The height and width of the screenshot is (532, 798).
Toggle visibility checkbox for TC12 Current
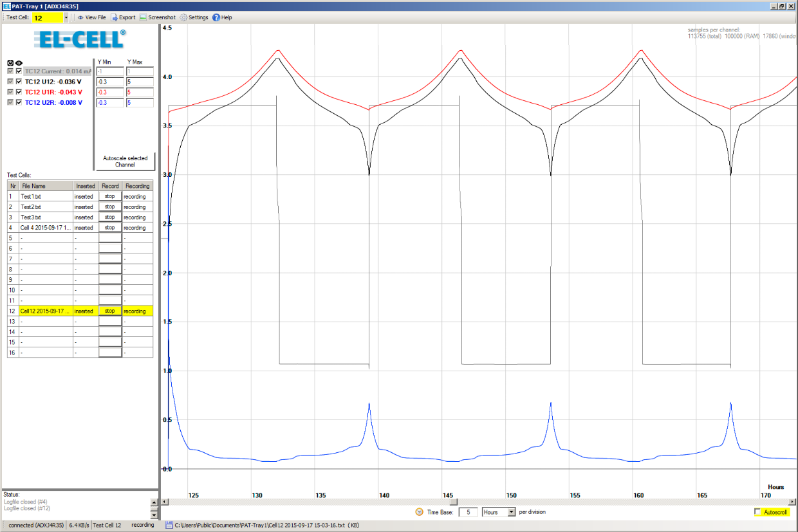coord(19,72)
